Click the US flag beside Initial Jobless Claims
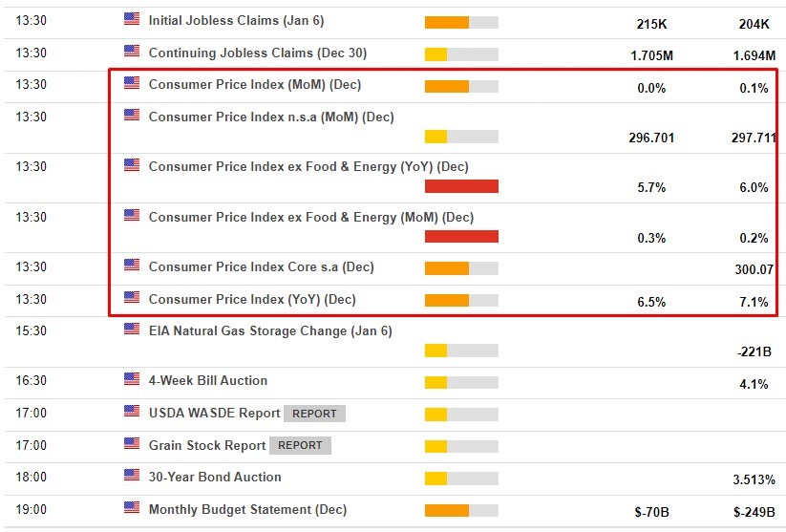786x532 pixels. (132, 18)
